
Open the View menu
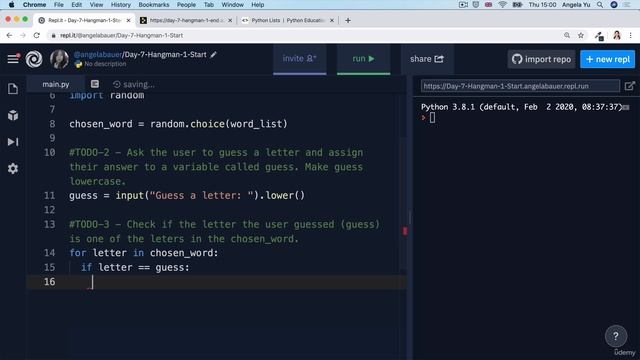coord(96,5)
